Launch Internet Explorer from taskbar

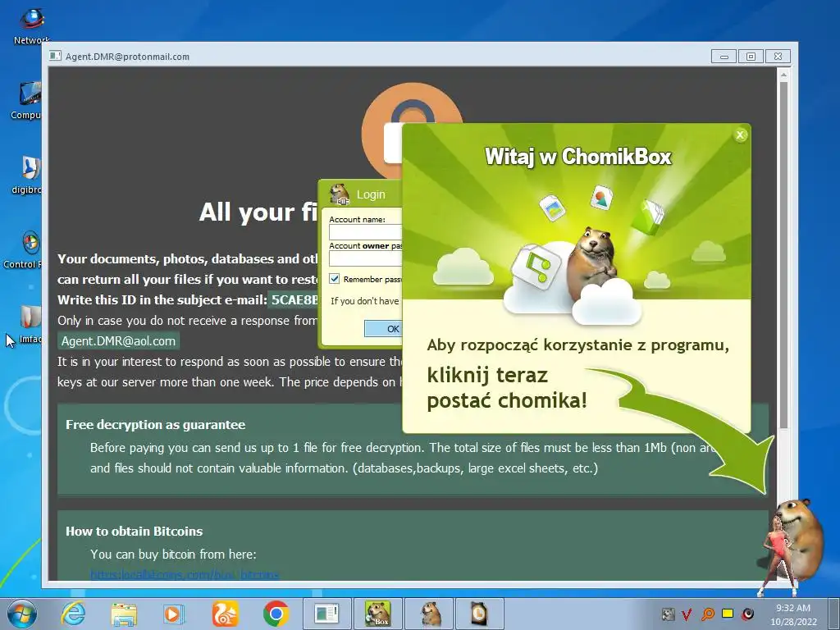73,614
